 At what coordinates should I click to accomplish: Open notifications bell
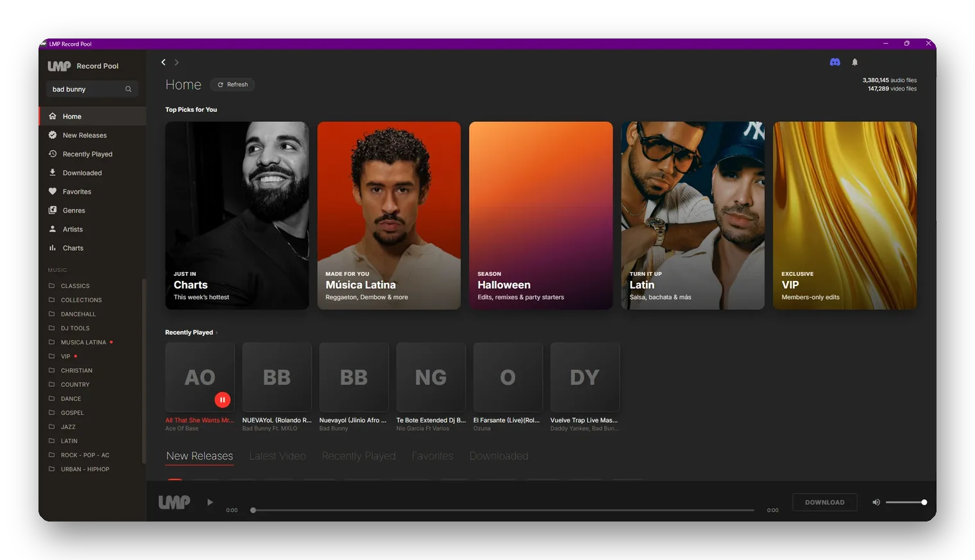(x=854, y=62)
